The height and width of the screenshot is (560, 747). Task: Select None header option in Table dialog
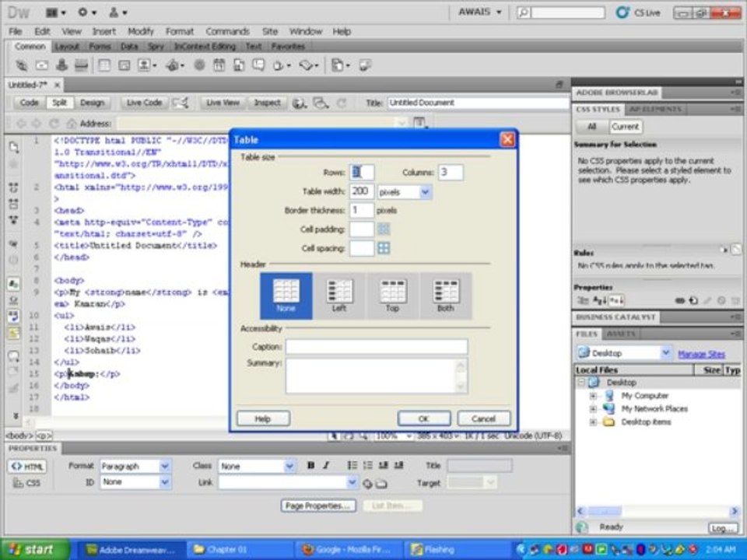coord(286,296)
